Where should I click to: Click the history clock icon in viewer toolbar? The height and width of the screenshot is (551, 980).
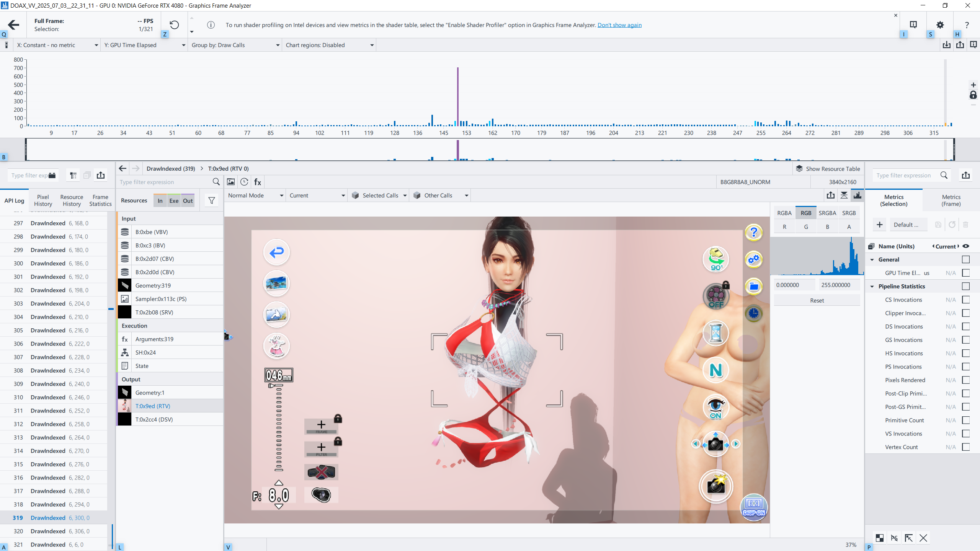pos(244,182)
